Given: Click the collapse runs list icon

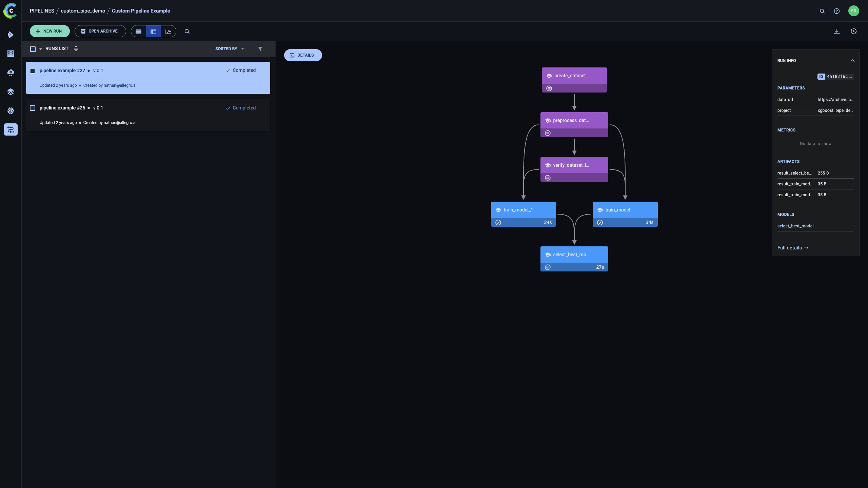Looking at the screenshot, I should coord(76,49).
